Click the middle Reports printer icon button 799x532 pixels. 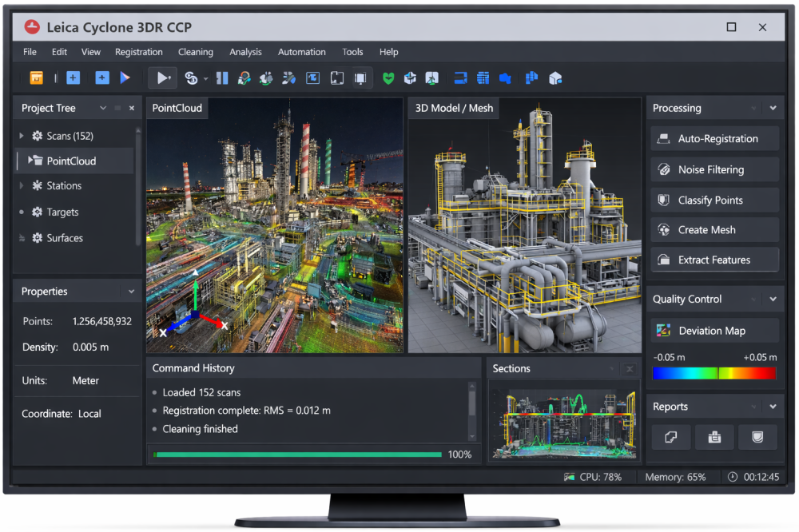[x=714, y=437]
